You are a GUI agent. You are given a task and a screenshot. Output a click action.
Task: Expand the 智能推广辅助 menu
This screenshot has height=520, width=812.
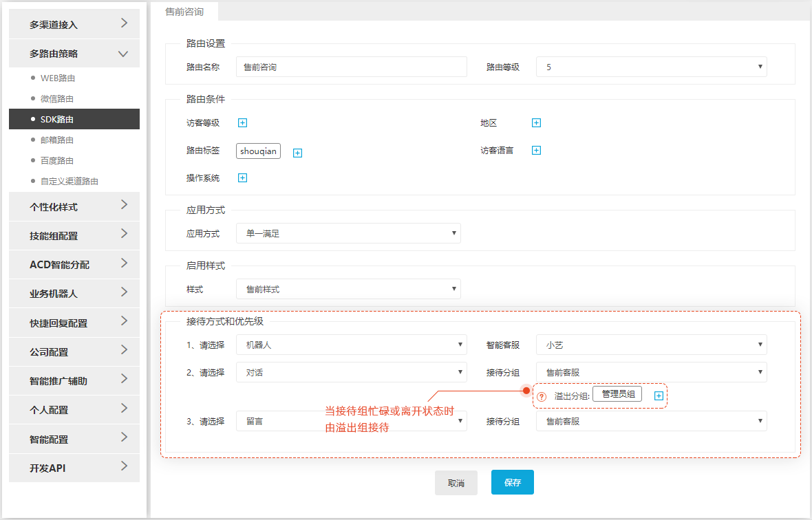[74, 381]
